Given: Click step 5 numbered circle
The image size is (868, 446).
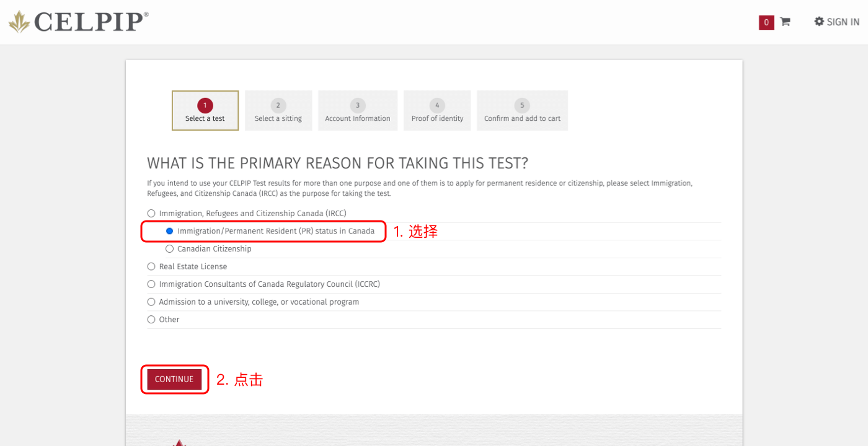Looking at the screenshot, I should pos(522,105).
